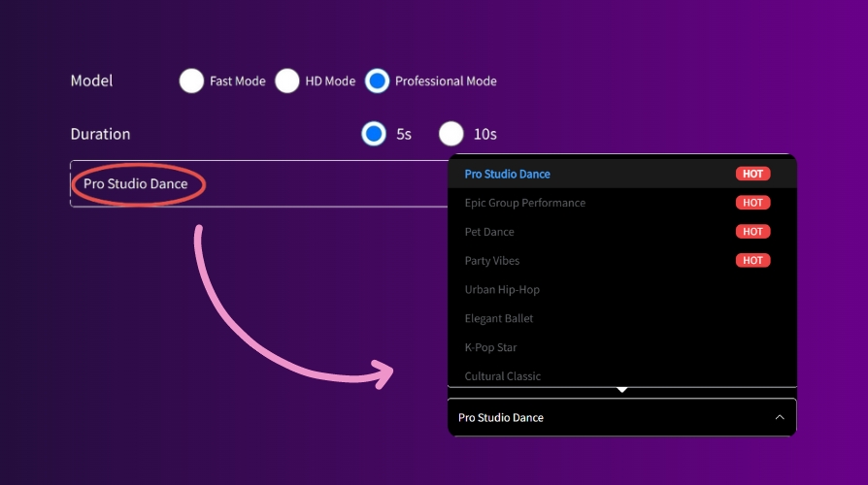Click the HD Mode label text

point(330,81)
